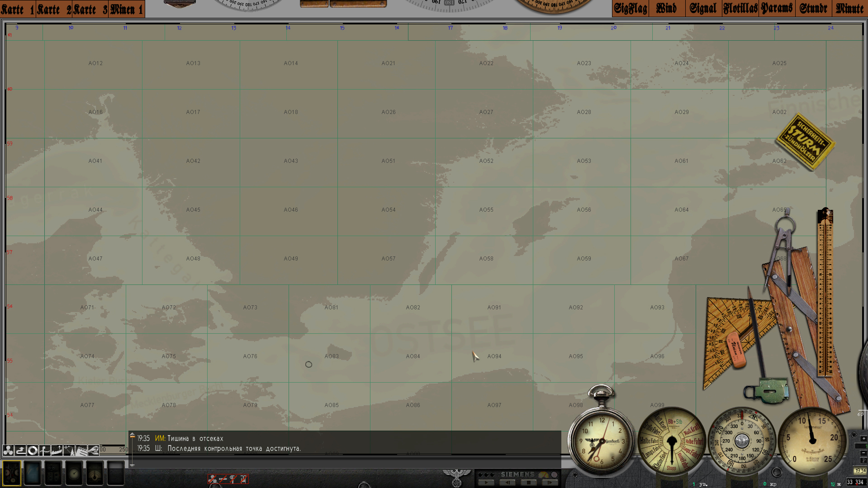The width and height of the screenshot is (868, 488).
Task: Select the course plotting arrow tool icon
Action: click(x=20, y=450)
